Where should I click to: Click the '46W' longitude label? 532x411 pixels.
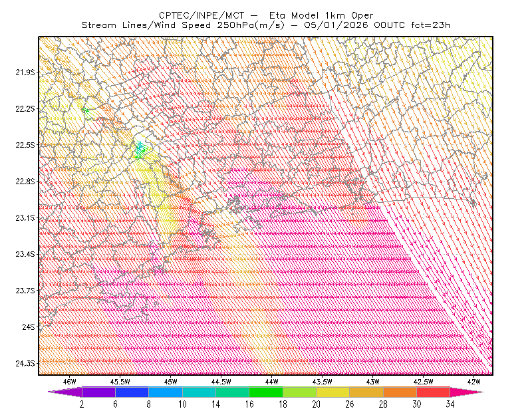pos(70,382)
